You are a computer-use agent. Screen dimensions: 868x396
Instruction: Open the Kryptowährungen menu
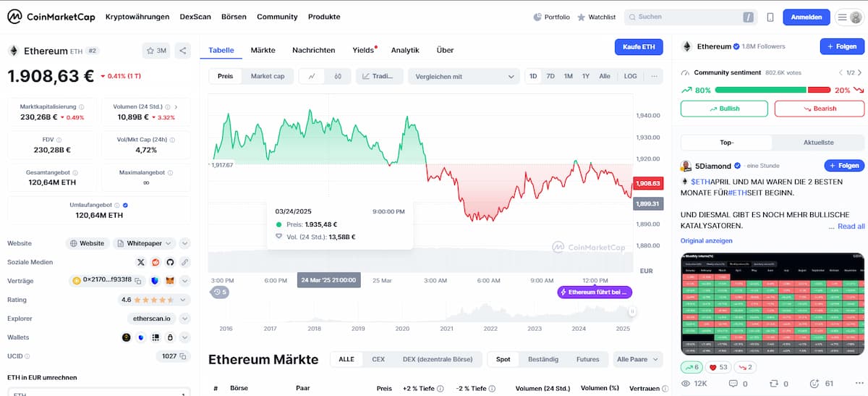137,17
